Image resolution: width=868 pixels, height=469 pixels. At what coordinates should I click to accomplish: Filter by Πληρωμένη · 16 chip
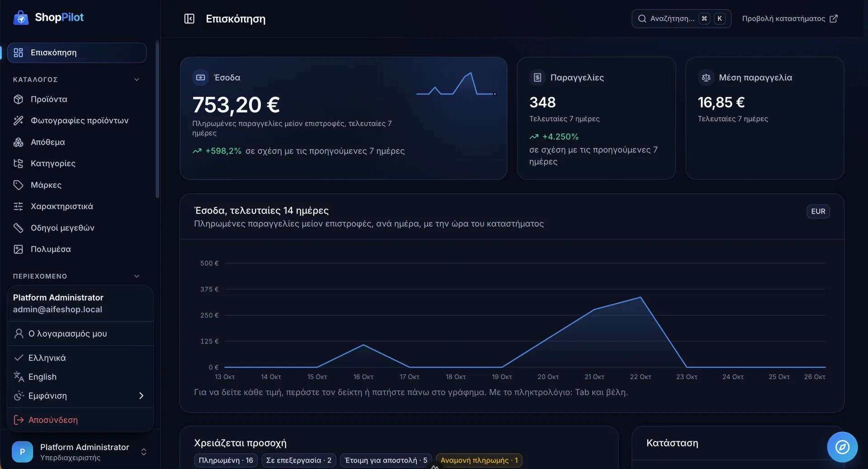click(226, 460)
